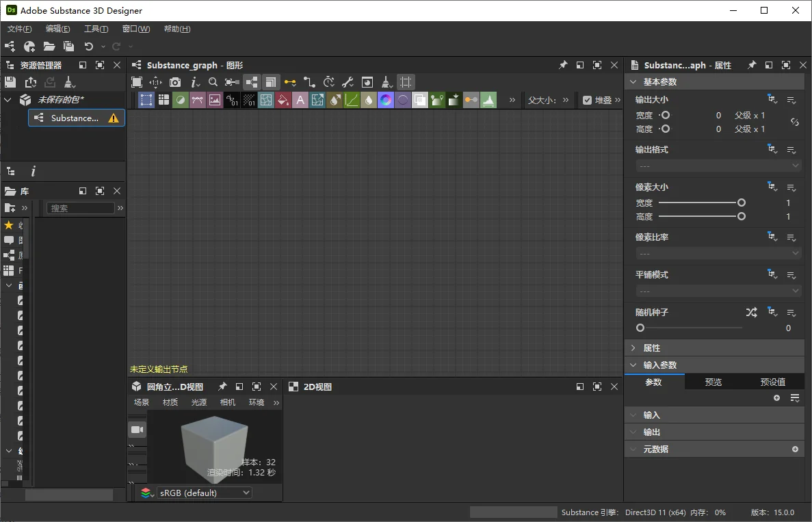Toggle the width and height link icon
Viewport: 812px width, 522px height.
794,122
